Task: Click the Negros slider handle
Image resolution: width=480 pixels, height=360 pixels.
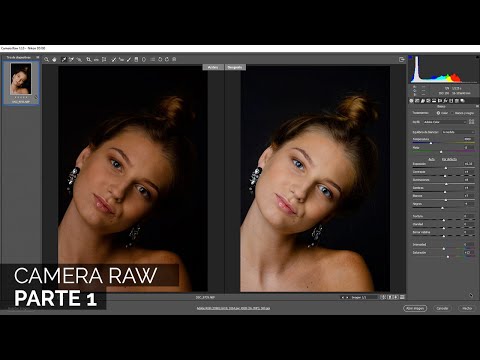Action: pyautogui.click(x=442, y=208)
